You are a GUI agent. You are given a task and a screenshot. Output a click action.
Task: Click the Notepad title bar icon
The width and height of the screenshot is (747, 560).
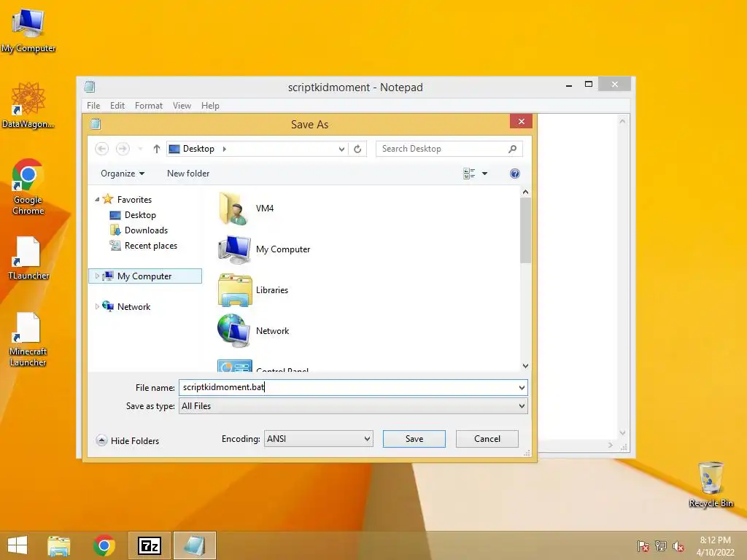tap(90, 87)
